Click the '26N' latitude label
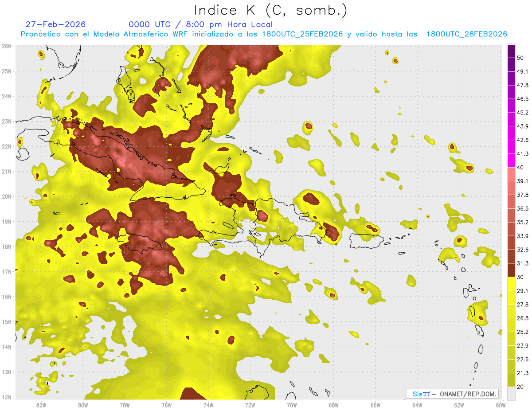 pyautogui.click(x=7, y=46)
